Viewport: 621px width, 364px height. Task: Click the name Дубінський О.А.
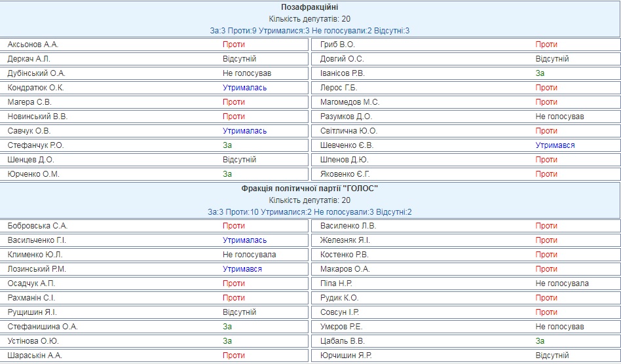pos(37,73)
